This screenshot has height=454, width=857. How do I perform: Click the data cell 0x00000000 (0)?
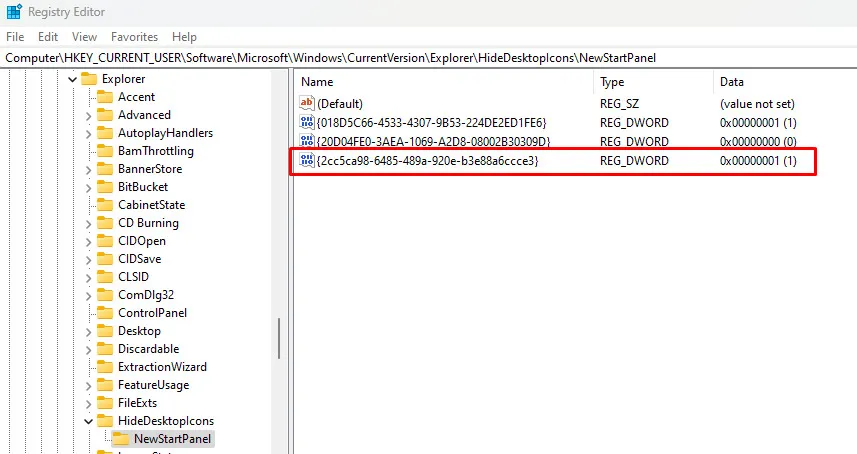tap(758, 141)
